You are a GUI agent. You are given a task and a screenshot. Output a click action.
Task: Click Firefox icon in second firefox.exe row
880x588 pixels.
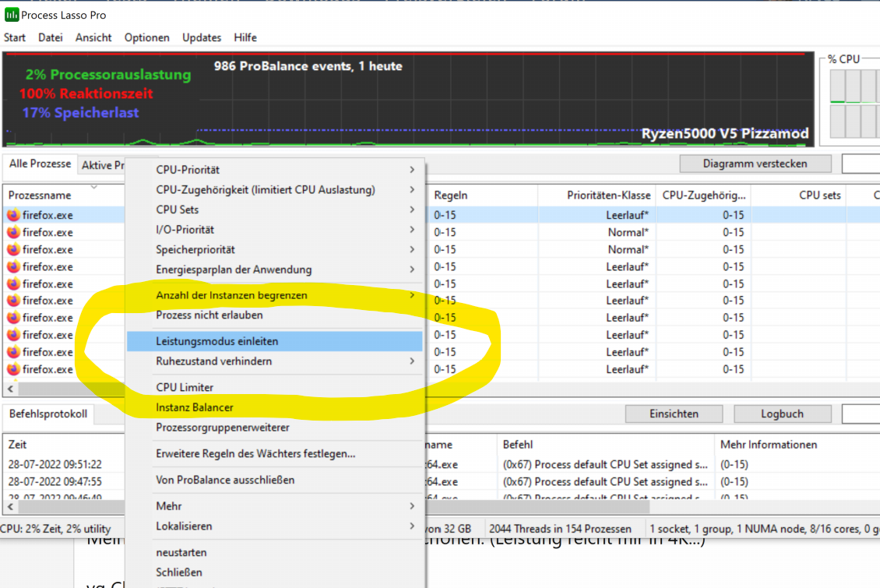13,232
